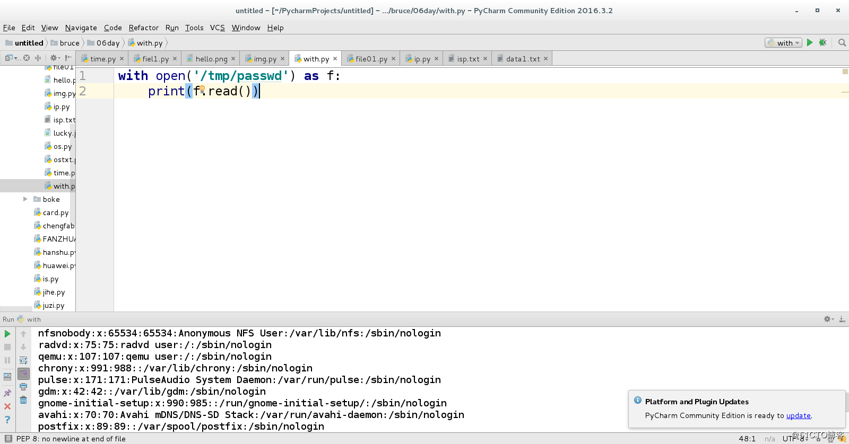Open the Navigate menu
This screenshot has width=849, height=444.
(81, 28)
